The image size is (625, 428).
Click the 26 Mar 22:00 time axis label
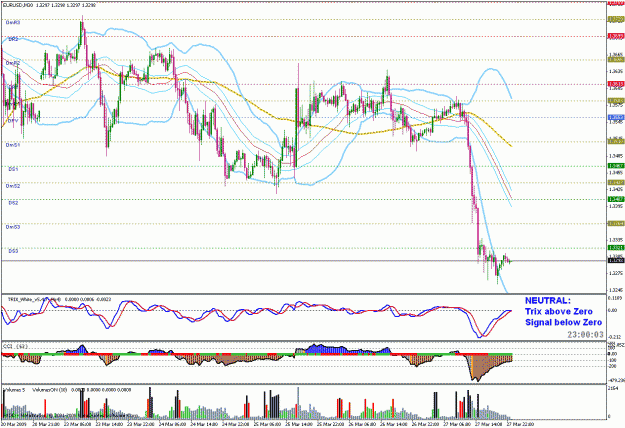(424, 424)
